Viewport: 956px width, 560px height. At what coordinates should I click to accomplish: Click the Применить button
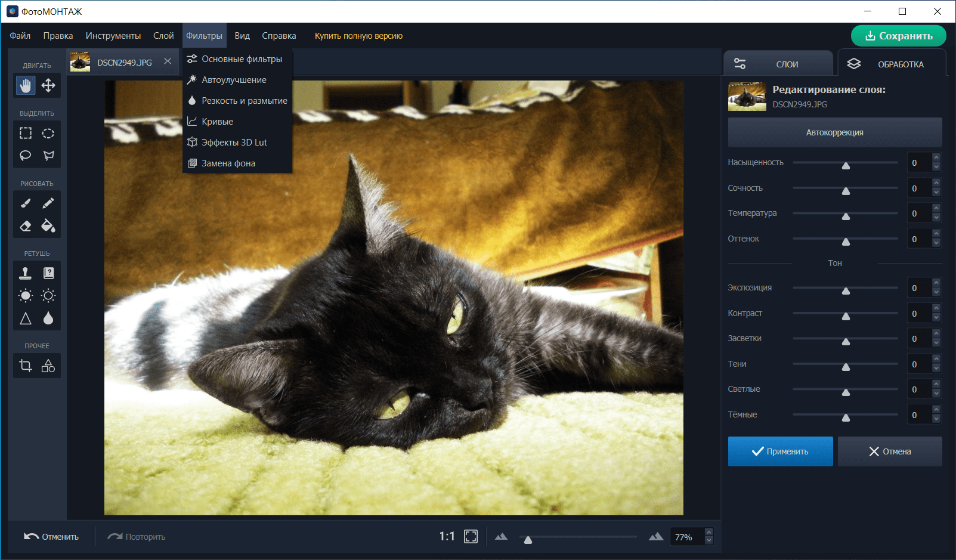coord(781,451)
